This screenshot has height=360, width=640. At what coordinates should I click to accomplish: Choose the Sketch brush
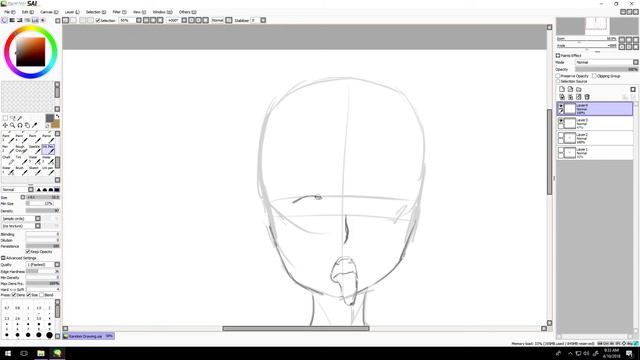pos(34,171)
